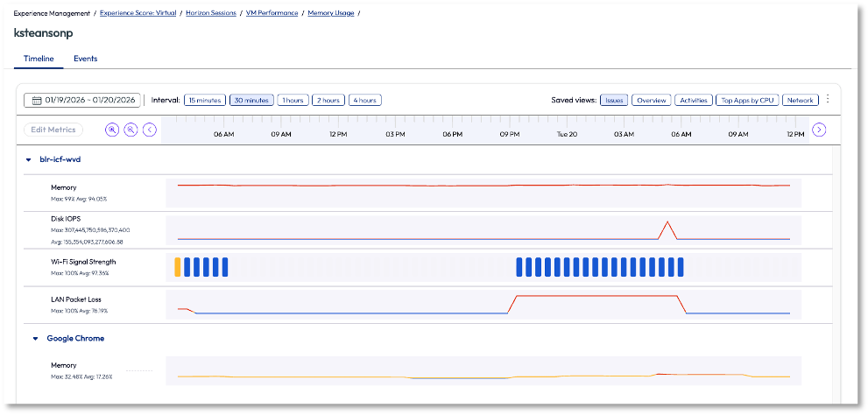Load the Top Apps by CPU saved view
Viewport: 868px width, 415px height.
tap(746, 100)
